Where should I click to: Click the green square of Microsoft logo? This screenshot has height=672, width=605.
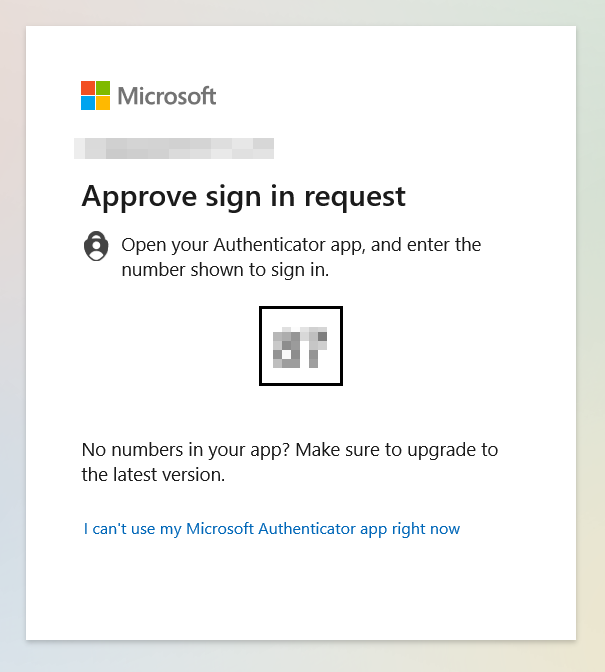(103, 88)
